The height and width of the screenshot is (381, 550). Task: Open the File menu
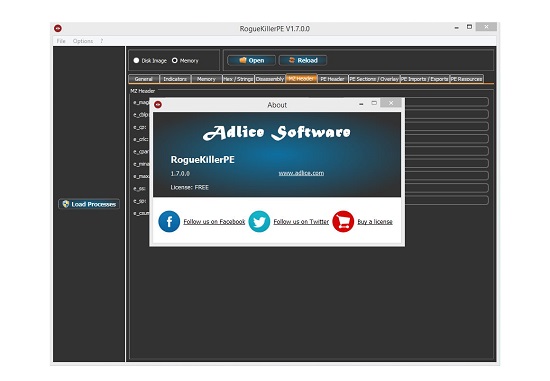pyautogui.click(x=61, y=41)
